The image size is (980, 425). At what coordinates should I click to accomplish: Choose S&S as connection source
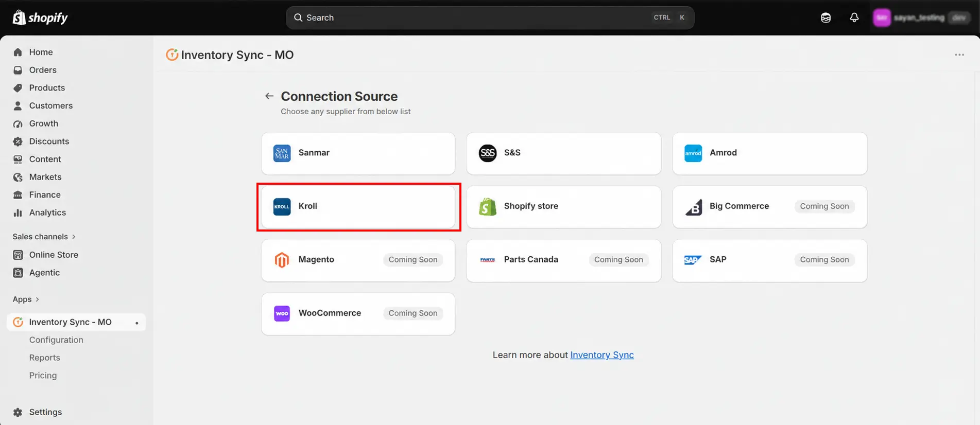click(563, 153)
